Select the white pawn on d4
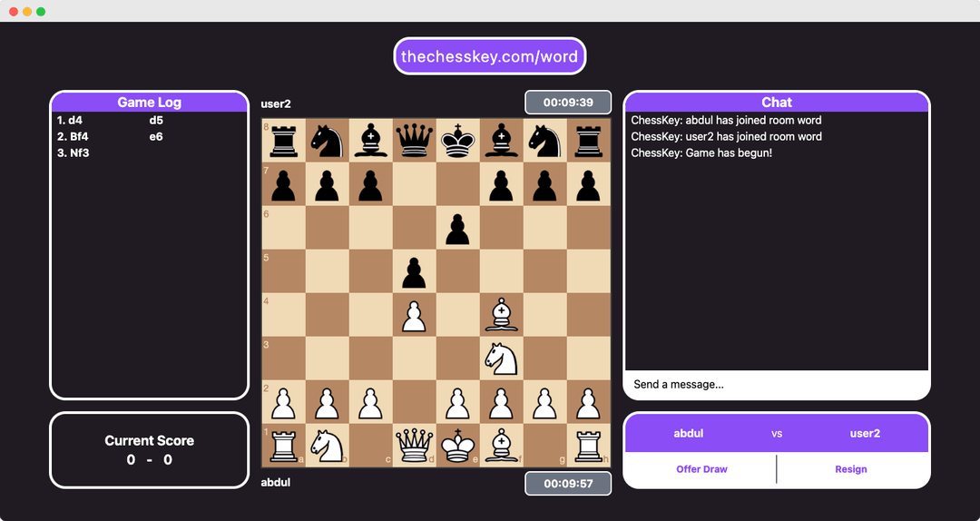 [x=415, y=315]
